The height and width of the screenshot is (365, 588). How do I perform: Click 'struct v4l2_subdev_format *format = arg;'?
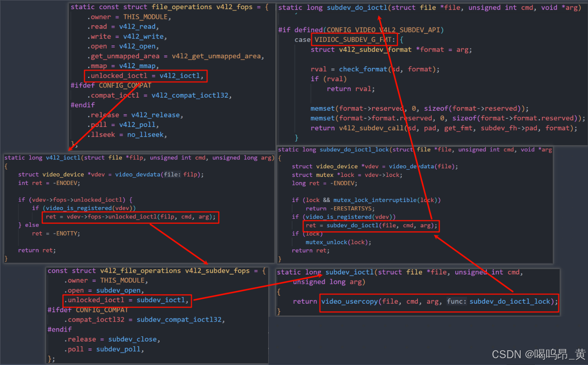coord(391,49)
